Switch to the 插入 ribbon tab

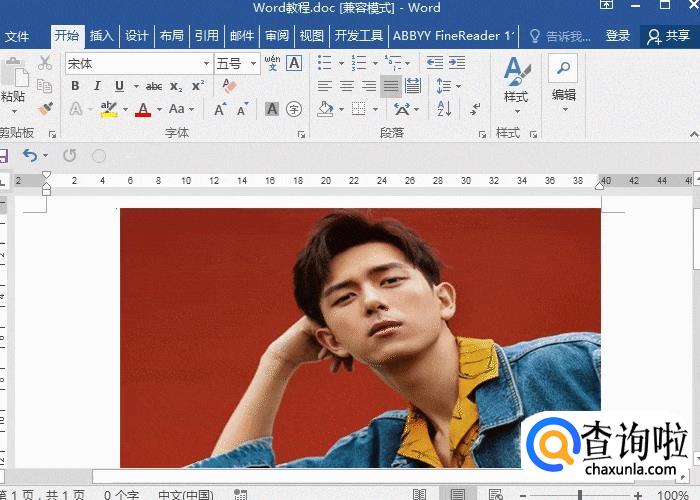coord(101,36)
